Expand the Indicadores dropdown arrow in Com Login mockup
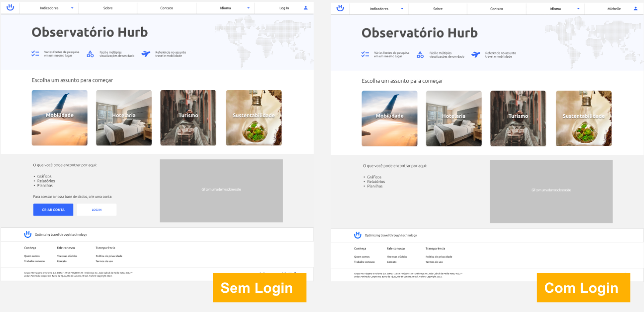The height and width of the screenshot is (312, 644). (402, 9)
